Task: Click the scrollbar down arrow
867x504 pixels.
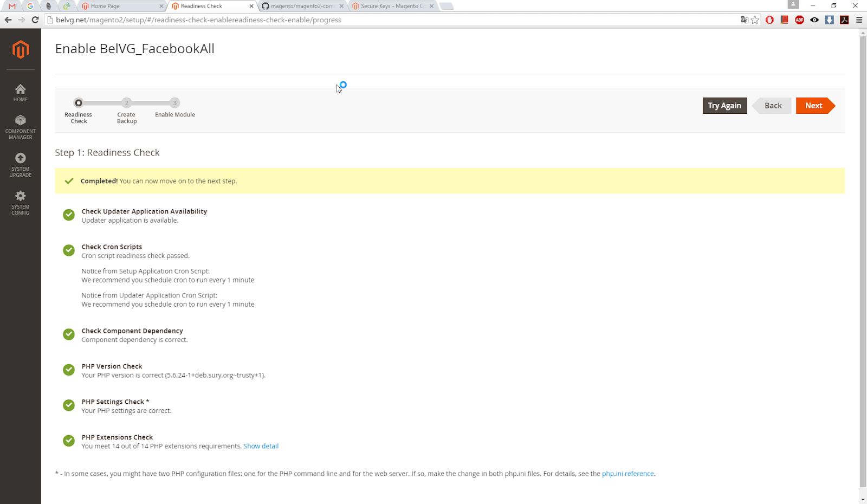Action: (863, 500)
